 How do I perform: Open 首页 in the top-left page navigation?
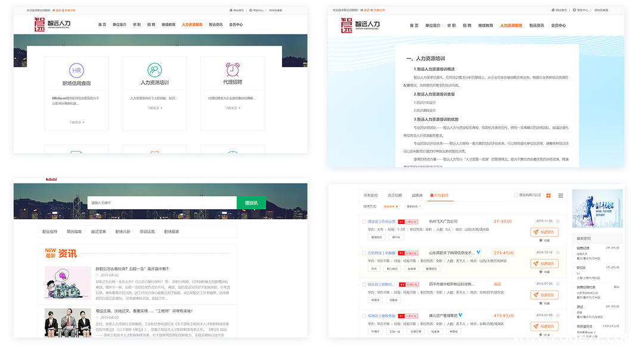(x=103, y=24)
